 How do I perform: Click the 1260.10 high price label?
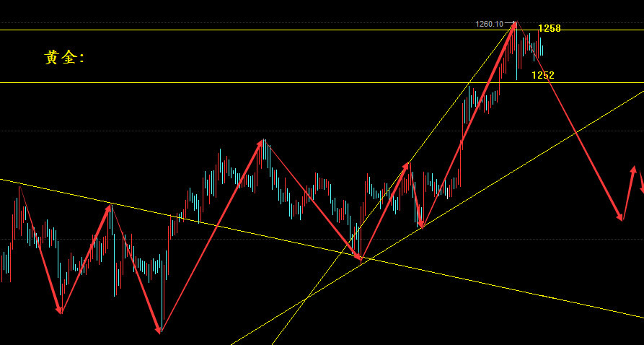(x=489, y=24)
